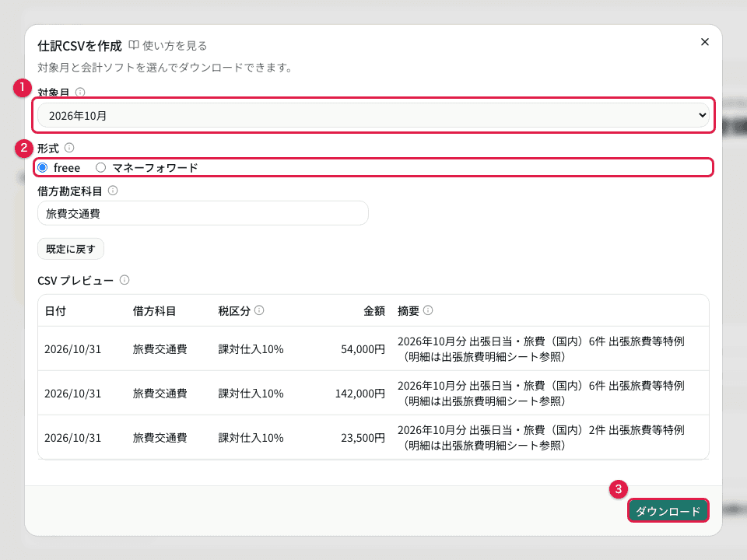The height and width of the screenshot is (560, 747).
Task: Click the 借方科目 column header
Action: (154, 311)
